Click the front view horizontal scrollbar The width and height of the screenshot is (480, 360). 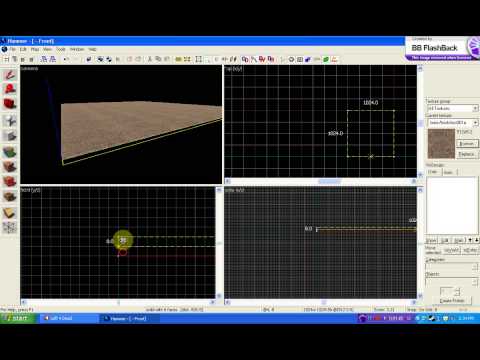pos(118,302)
